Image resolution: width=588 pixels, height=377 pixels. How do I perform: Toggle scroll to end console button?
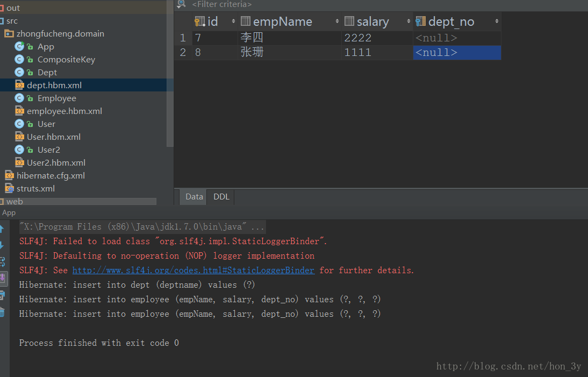(x=3, y=278)
